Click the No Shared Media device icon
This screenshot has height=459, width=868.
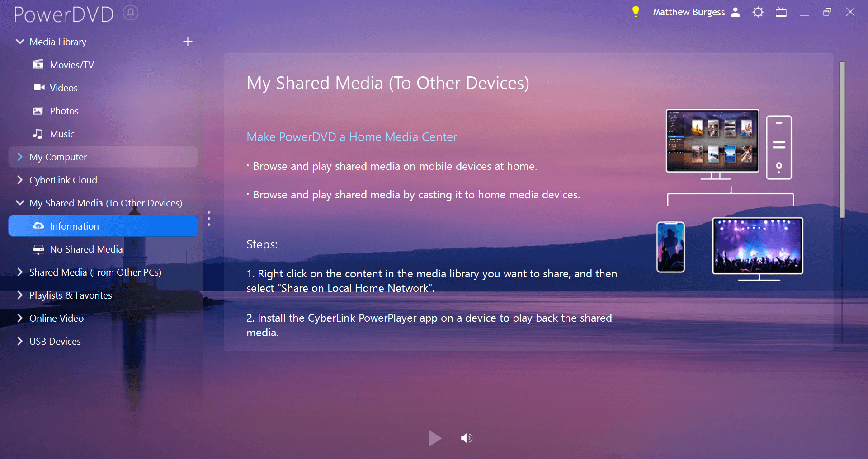point(39,249)
